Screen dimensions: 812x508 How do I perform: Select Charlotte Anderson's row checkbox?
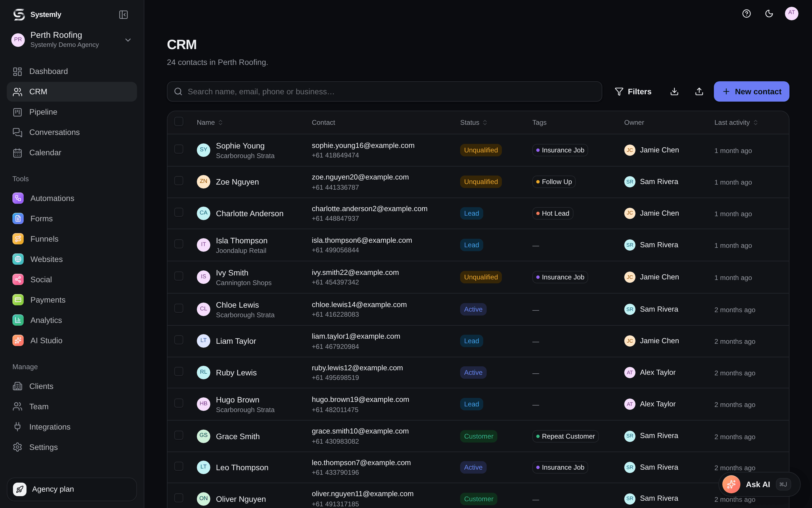[178, 212]
